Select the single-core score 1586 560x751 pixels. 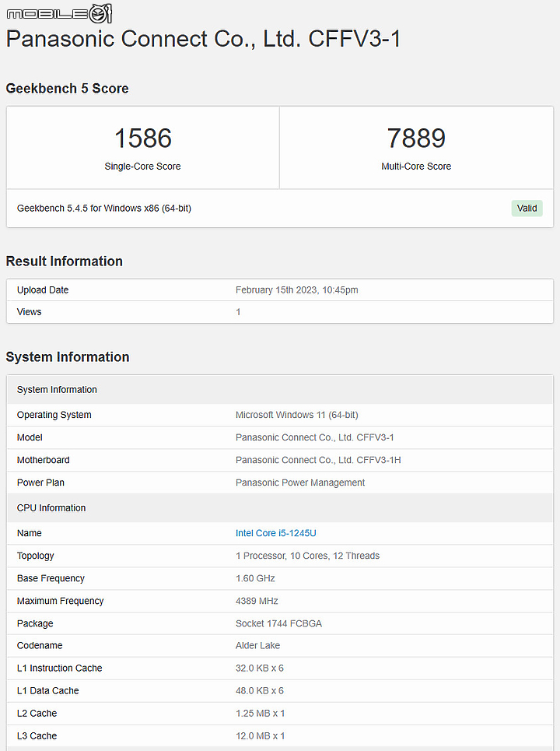(142, 138)
